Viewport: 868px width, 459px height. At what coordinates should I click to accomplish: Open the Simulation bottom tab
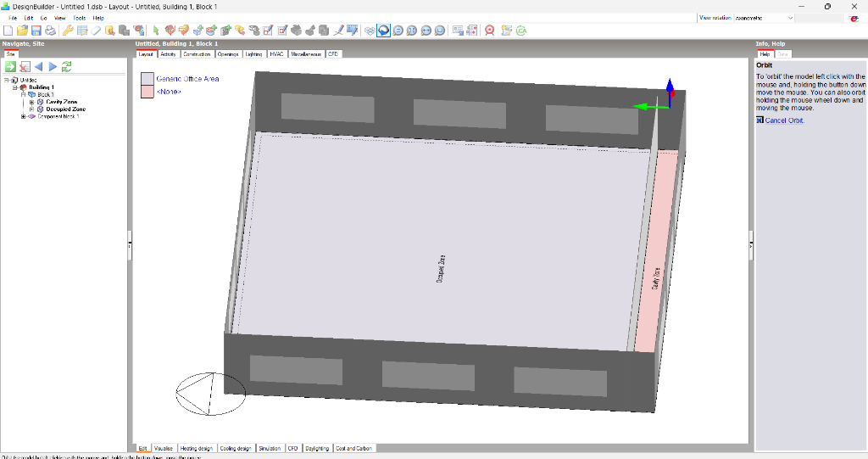[270, 448]
